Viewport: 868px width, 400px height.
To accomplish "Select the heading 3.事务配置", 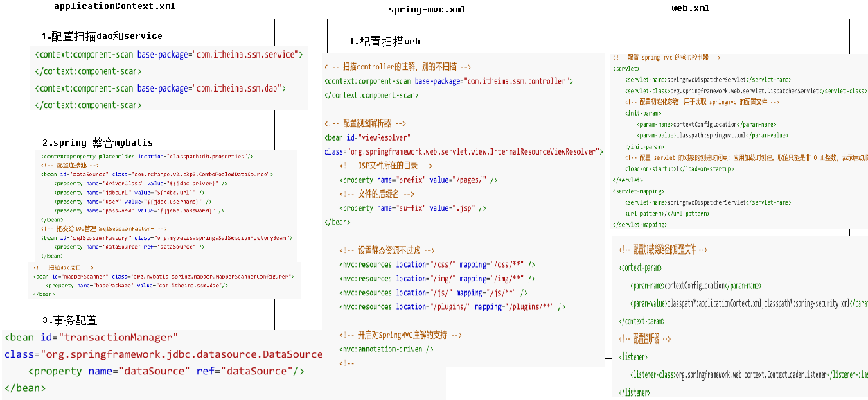I will tap(69, 320).
